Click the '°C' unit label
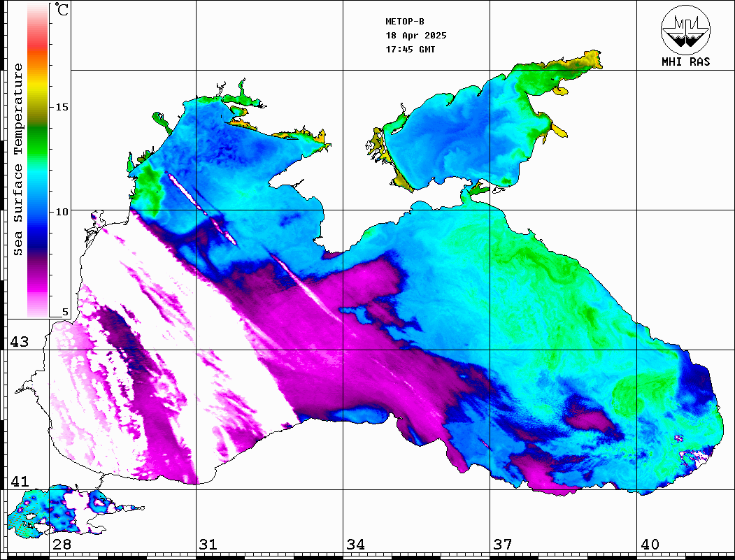 coord(62,9)
